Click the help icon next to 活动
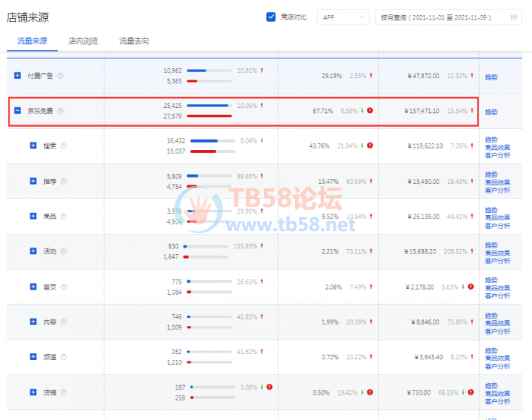 [64, 251]
